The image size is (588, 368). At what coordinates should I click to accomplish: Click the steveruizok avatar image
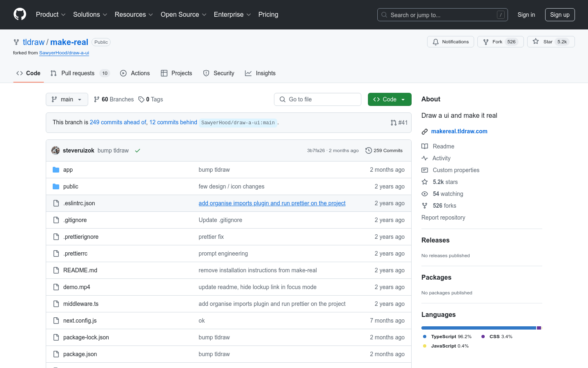coord(56,150)
